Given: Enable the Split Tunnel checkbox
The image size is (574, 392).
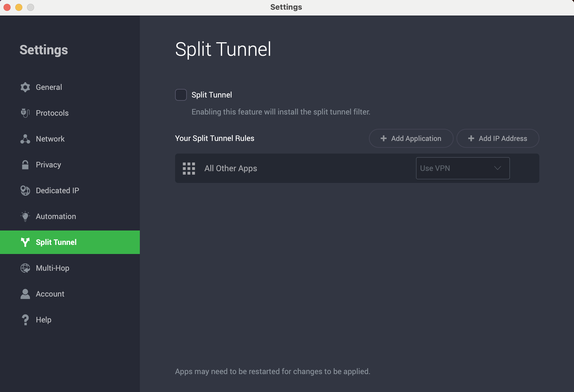Looking at the screenshot, I should pos(181,95).
